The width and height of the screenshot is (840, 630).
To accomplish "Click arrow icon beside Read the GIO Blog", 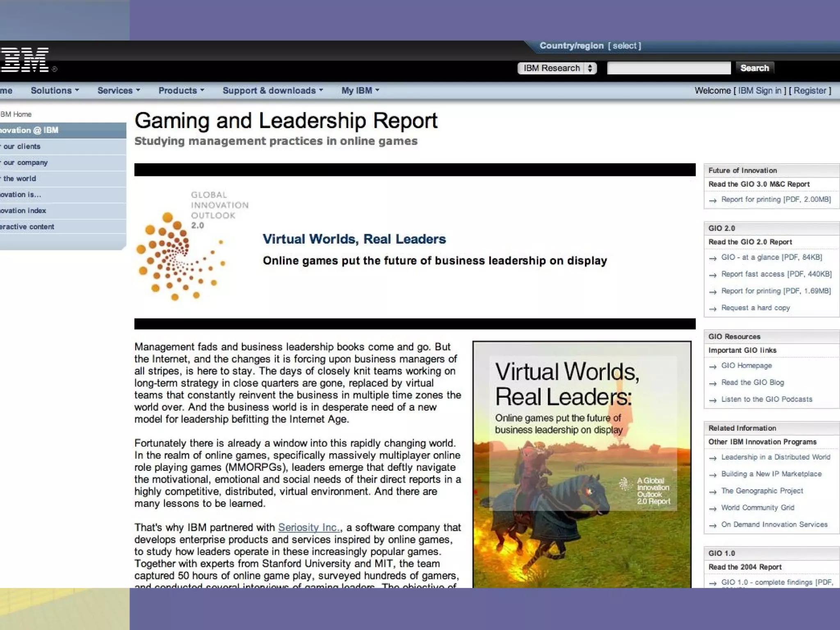I will (x=713, y=383).
